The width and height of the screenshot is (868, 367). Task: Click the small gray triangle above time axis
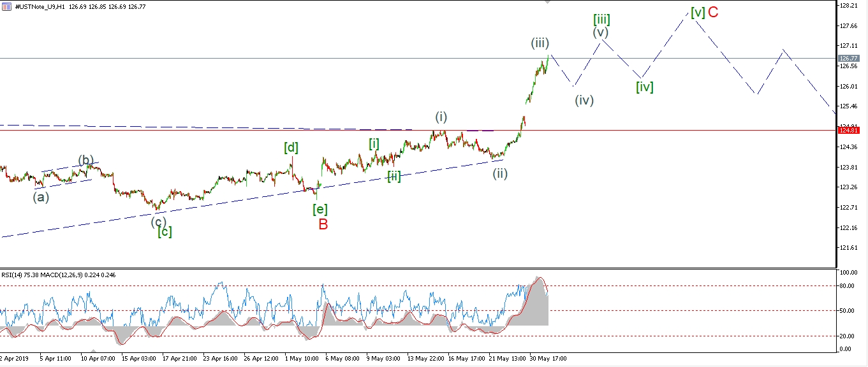coord(94,351)
